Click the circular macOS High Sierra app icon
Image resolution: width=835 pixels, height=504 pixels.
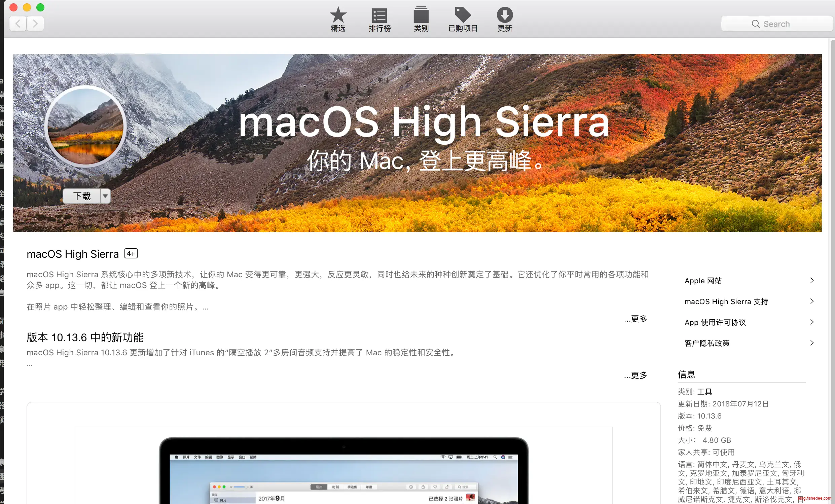coord(85,127)
